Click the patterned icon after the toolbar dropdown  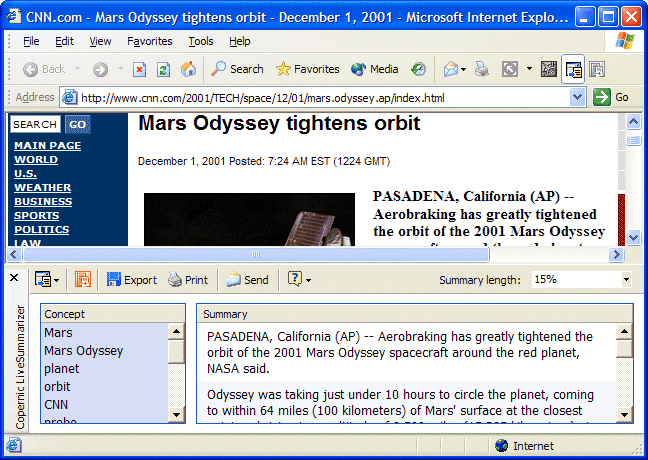[549, 69]
